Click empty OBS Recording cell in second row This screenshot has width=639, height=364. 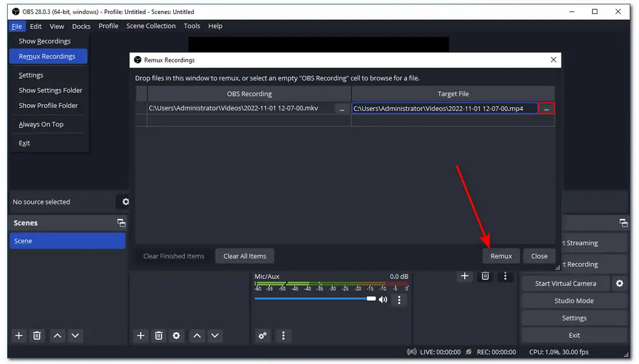tap(249, 120)
